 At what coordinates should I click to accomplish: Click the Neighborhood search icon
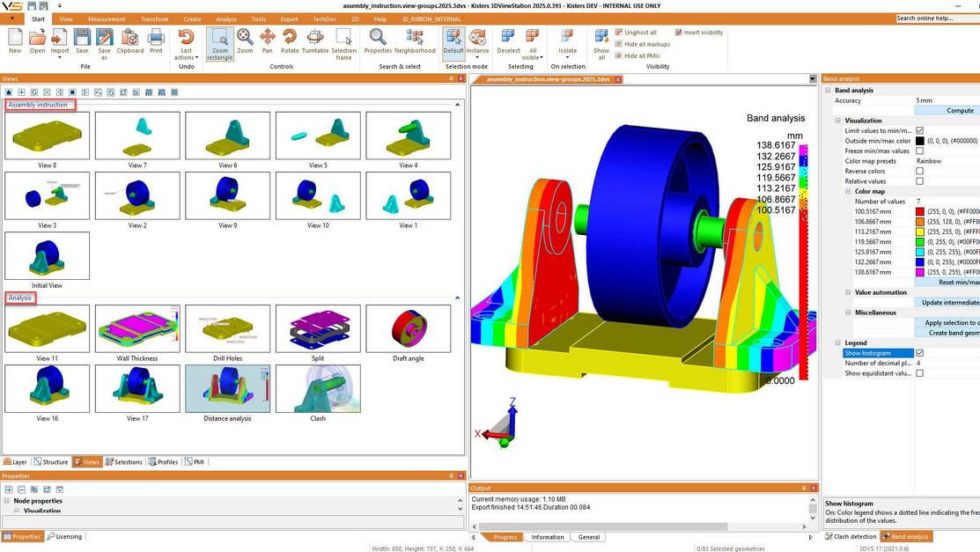pos(415,41)
